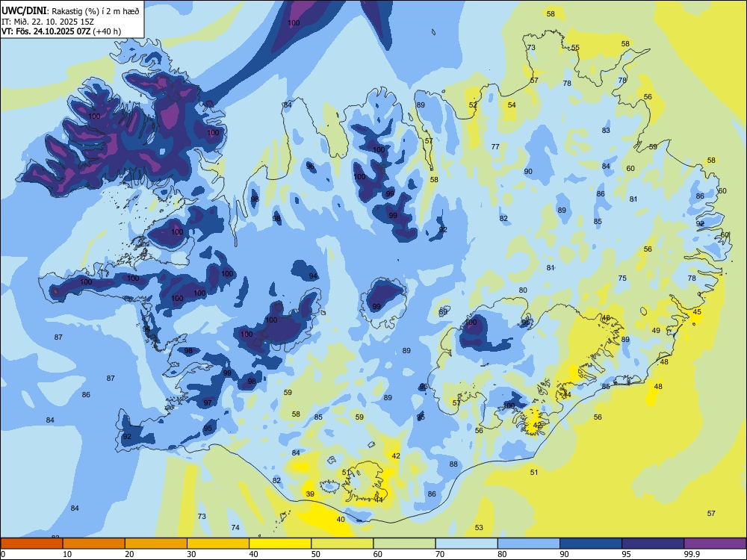Click the valid time 'VT: Fös. 24.10.2025 07Z'
Viewport: 747px width, 560px height.
click(x=46, y=31)
